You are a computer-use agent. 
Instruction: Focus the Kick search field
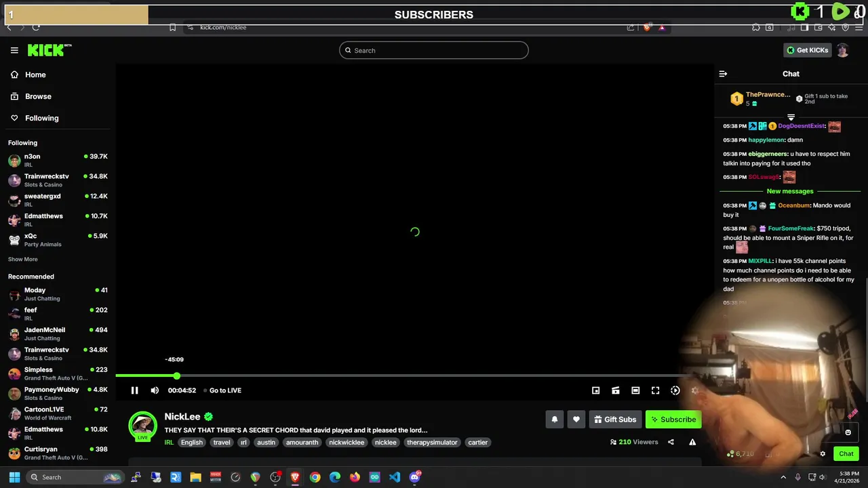pos(434,50)
